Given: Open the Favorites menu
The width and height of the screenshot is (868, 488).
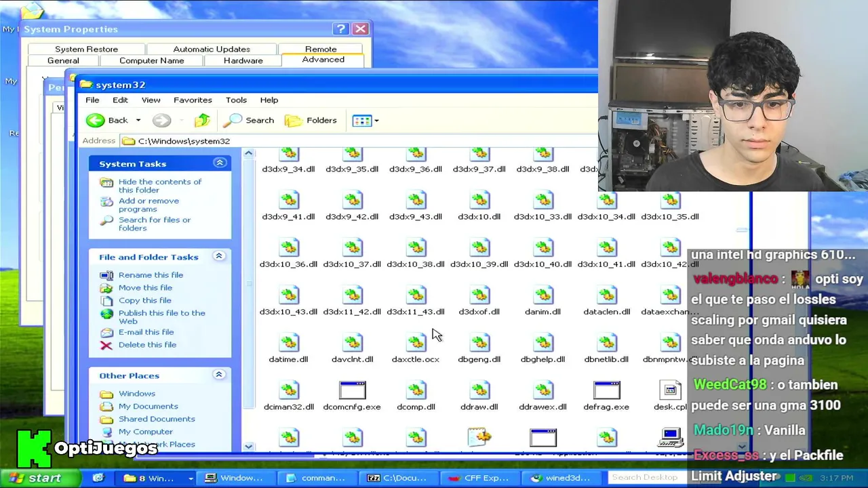Looking at the screenshot, I should 193,100.
